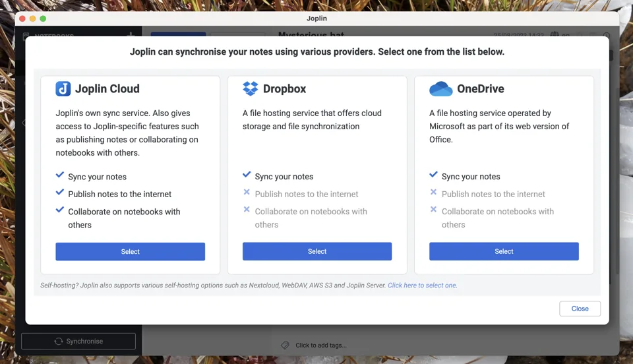Click the checkmark beside Joplin Cloud 'Collaborate on notebooks'
Screen dimensions: 633x364
coord(60,210)
